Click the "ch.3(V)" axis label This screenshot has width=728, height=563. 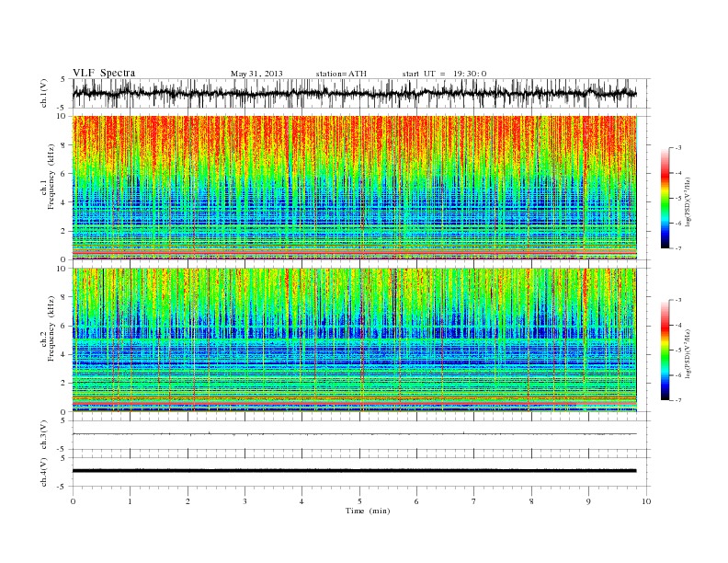tap(43, 435)
